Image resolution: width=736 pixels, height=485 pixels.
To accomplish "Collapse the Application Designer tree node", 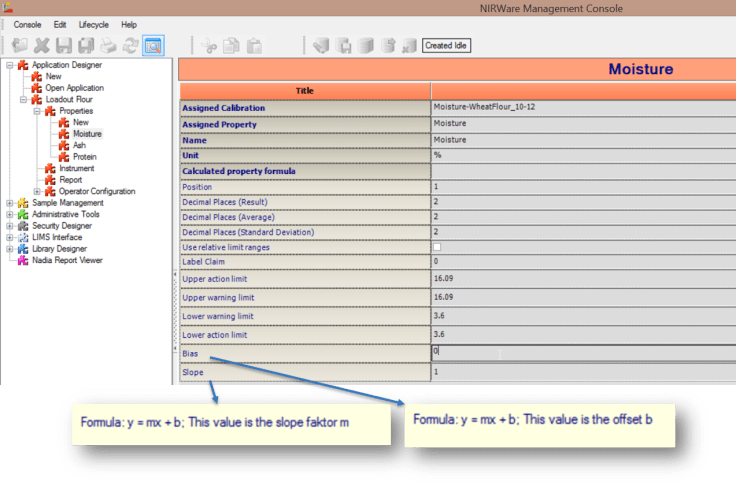I will (x=10, y=65).
